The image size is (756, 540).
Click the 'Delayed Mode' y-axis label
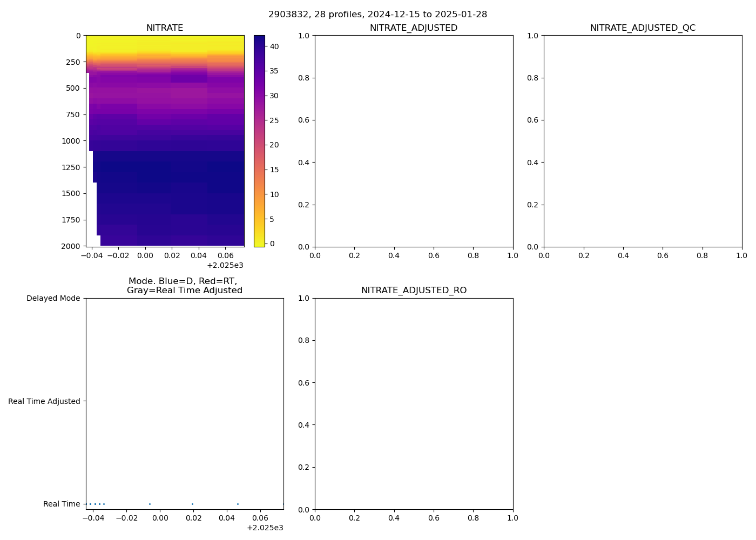tap(53, 299)
